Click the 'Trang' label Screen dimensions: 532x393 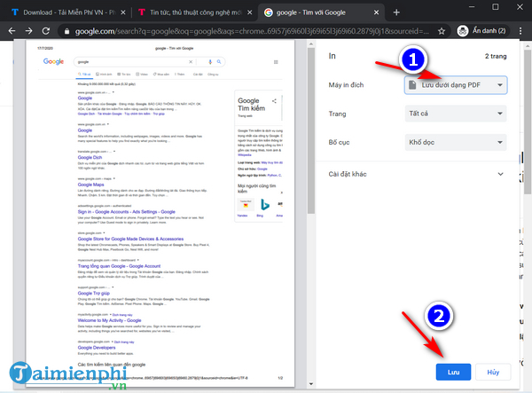tap(337, 114)
